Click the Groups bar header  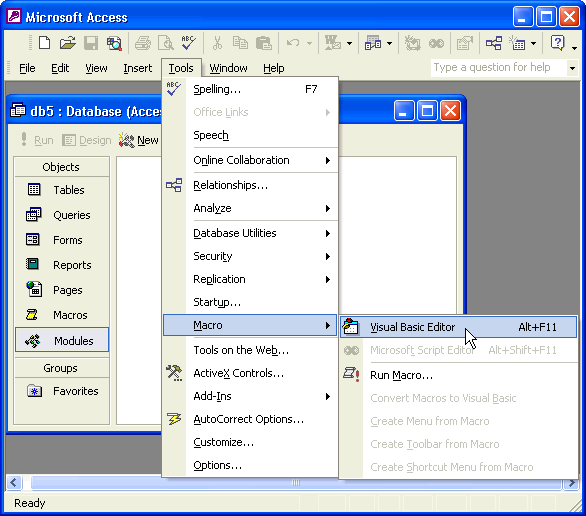tap(62, 368)
